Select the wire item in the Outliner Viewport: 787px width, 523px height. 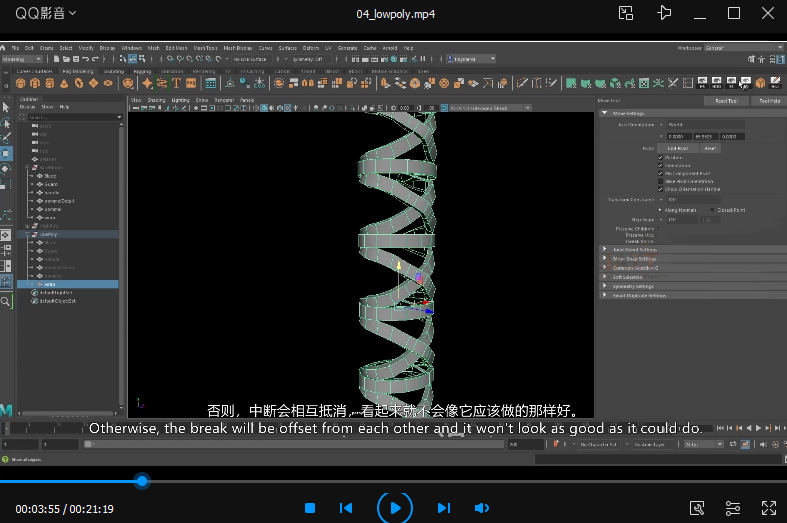50,284
